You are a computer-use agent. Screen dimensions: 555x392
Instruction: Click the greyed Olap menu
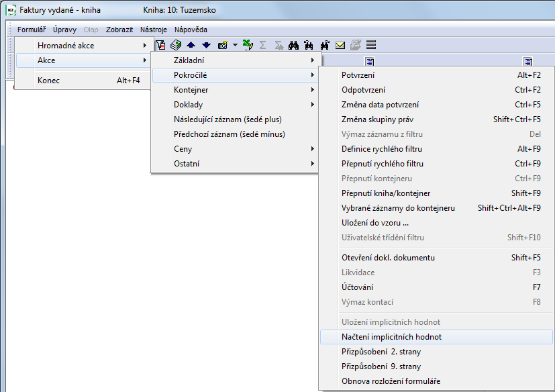click(x=91, y=30)
